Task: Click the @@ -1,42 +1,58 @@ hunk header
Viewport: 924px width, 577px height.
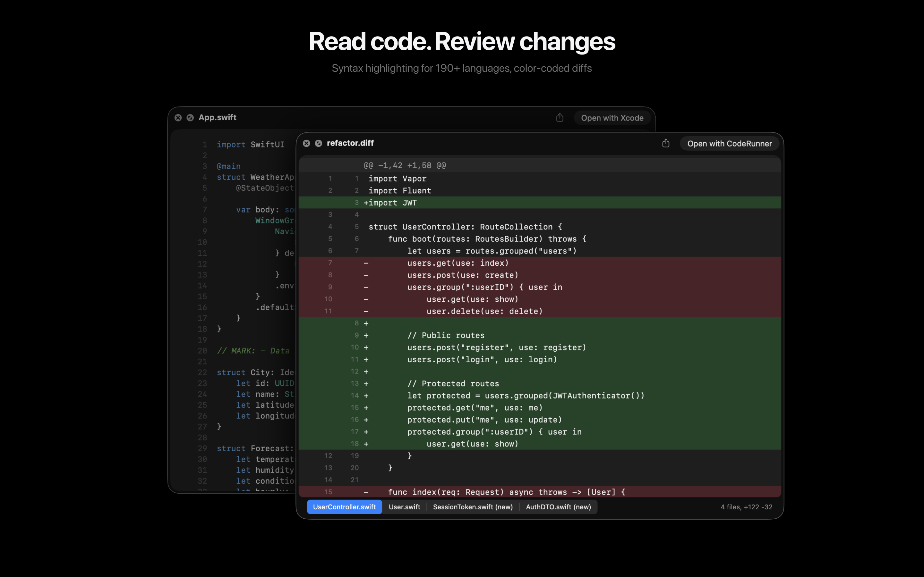Action: [x=405, y=165]
